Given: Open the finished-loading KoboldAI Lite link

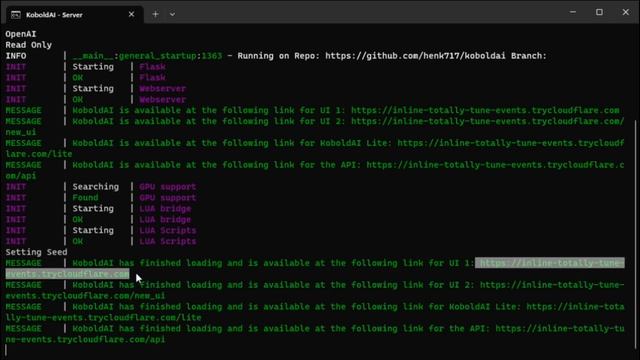Looking at the screenshot, I should tap(575, 307).
